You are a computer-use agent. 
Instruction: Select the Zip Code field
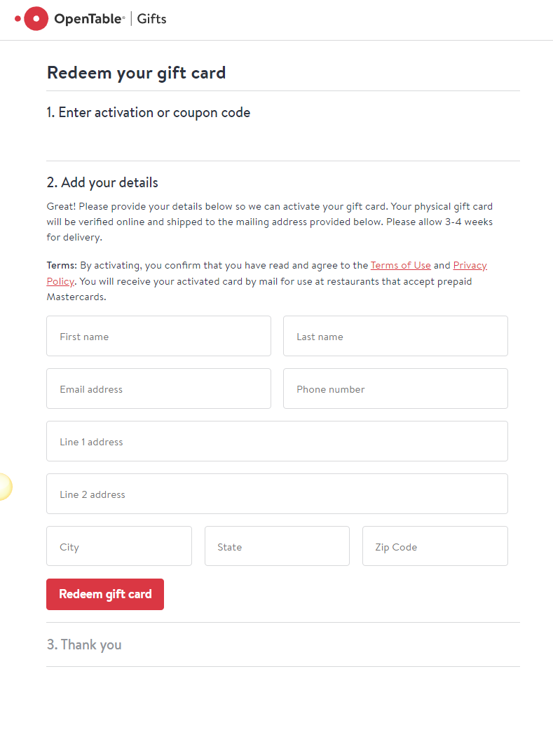[435, 546]
